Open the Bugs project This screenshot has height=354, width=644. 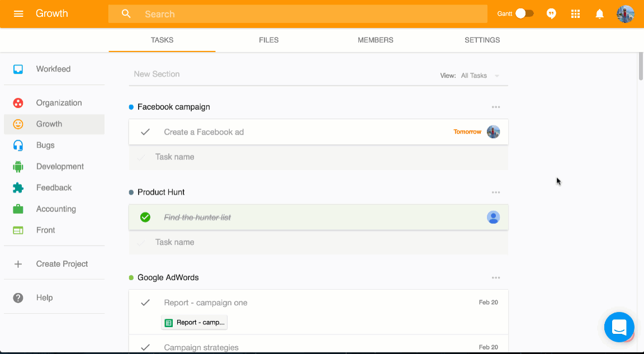pos(54,145)
